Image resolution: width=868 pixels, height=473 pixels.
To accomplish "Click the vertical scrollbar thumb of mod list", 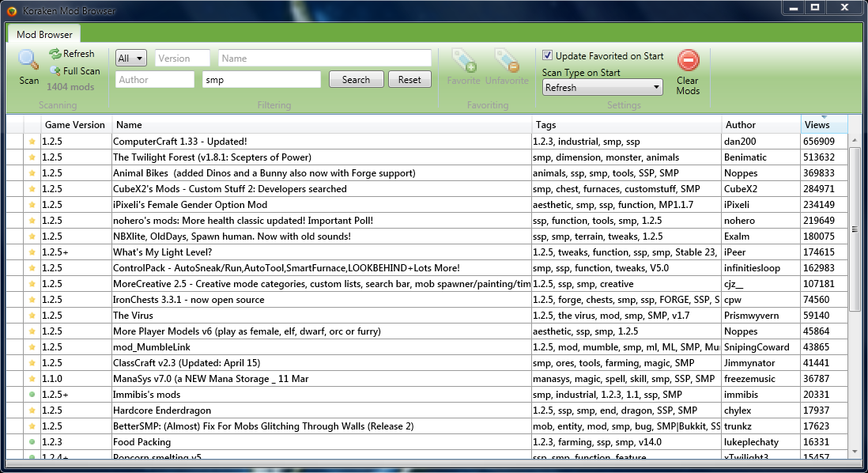I will (854, 229).
